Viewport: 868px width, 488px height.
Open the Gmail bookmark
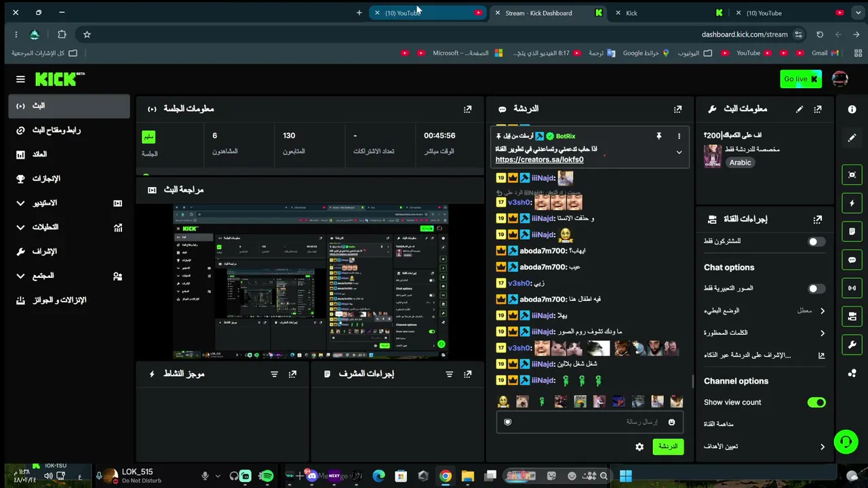[x=825, y=53]
